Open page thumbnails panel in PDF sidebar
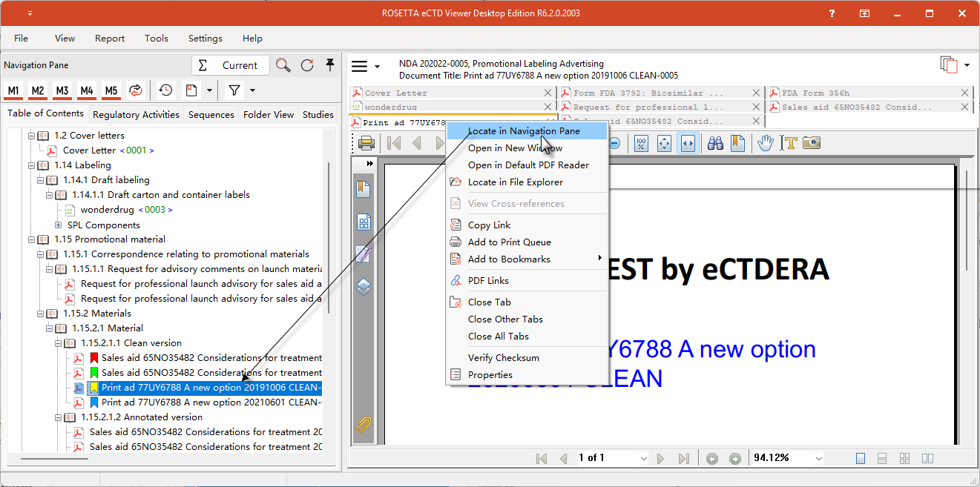This screenshot has width=980, height=487. 364,222
